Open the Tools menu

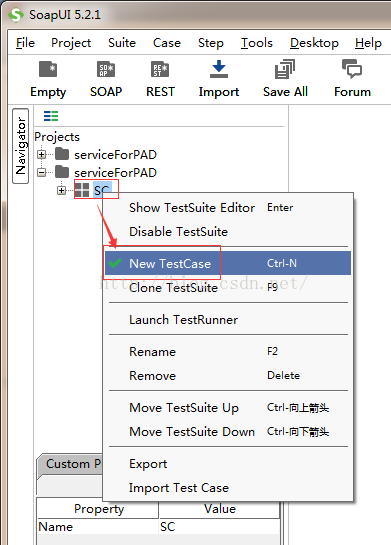click(257, 43)
